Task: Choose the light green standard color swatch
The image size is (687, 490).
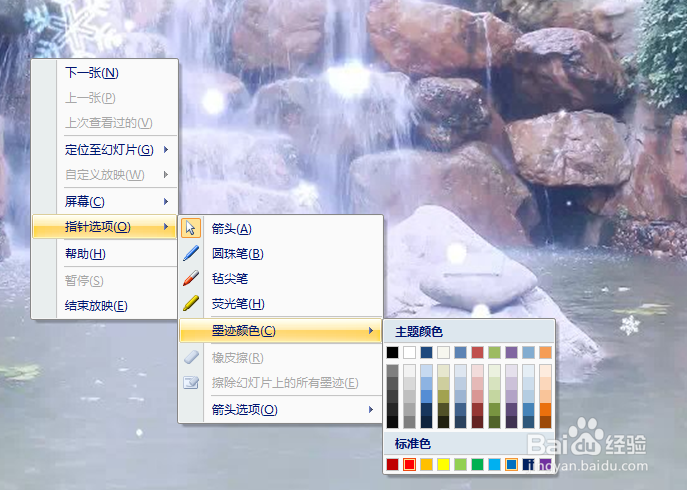Action: [460, 465]
